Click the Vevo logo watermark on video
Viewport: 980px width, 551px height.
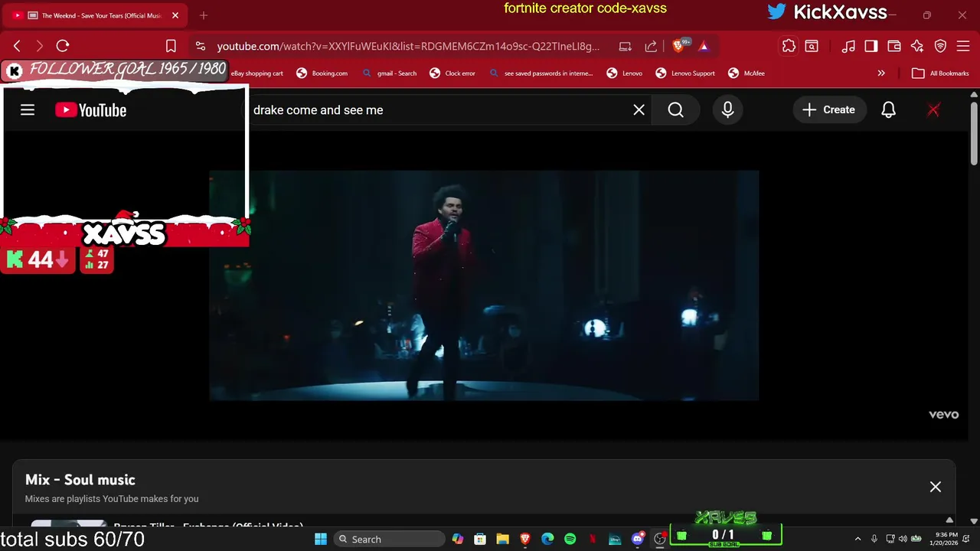click(943, 414)
